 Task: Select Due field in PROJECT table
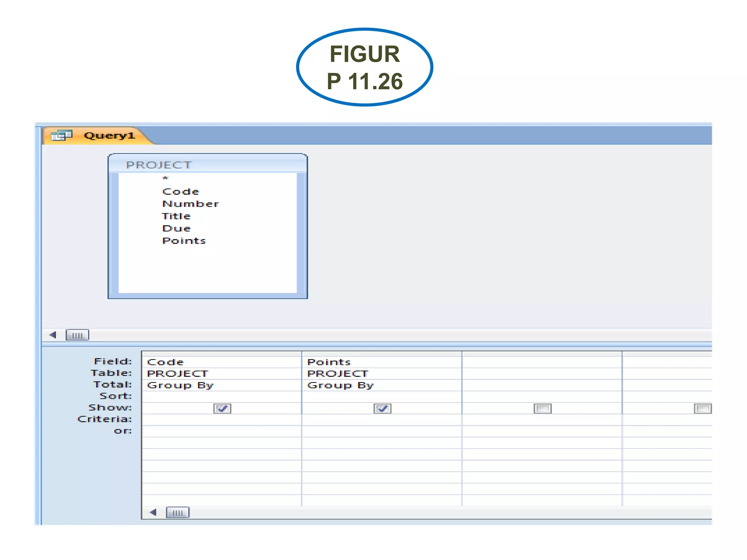[x=177, y=229]
